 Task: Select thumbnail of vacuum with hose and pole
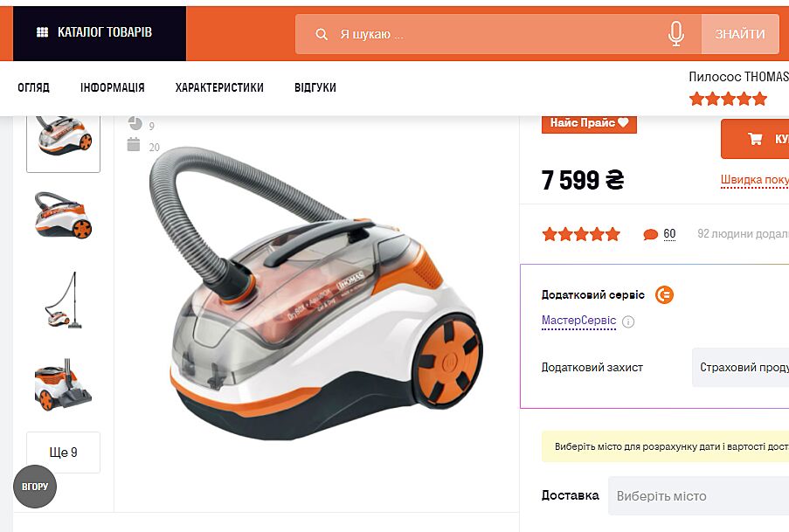click(64, 300)
